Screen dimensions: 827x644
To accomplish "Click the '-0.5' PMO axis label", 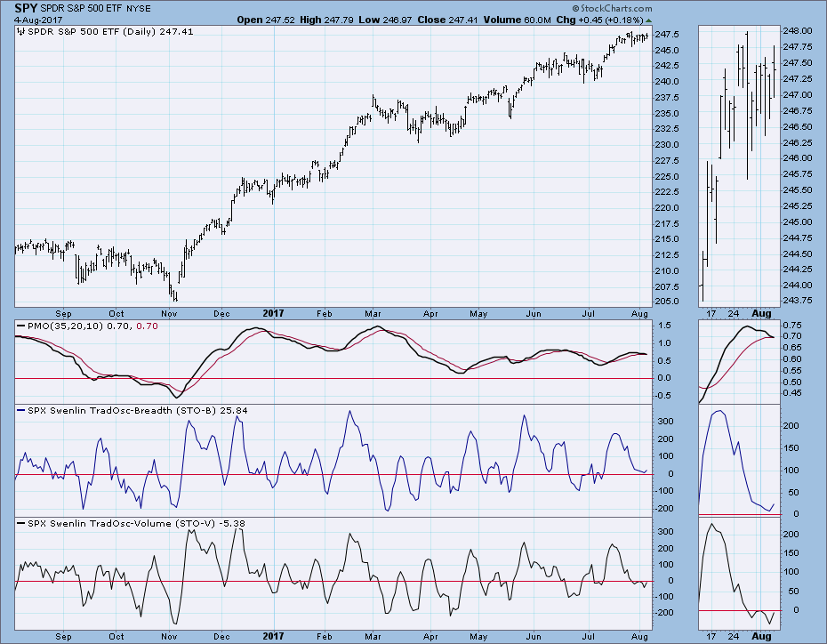I will [662, 396].
